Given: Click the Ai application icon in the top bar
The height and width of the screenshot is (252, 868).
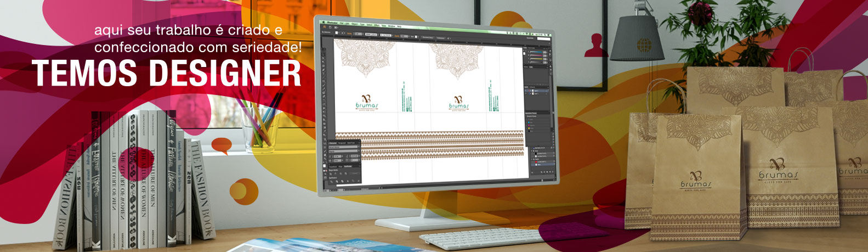Looking at the screenshot, I should (325, 27).
